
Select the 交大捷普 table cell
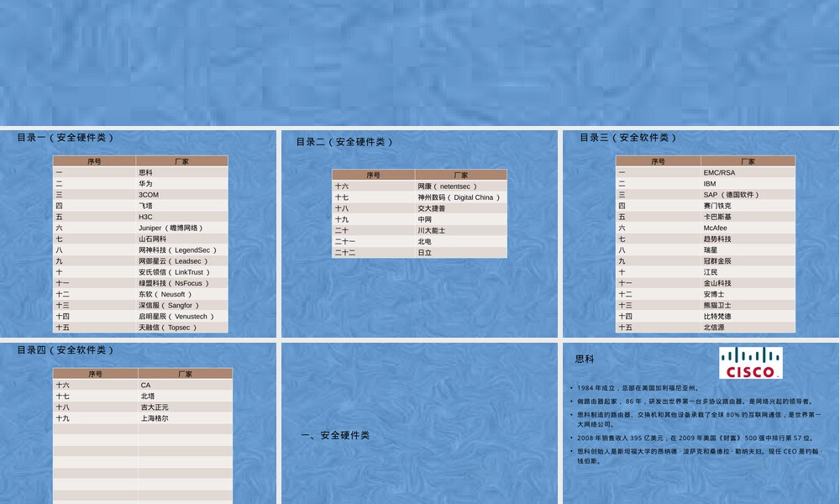[x=460, y=208]
